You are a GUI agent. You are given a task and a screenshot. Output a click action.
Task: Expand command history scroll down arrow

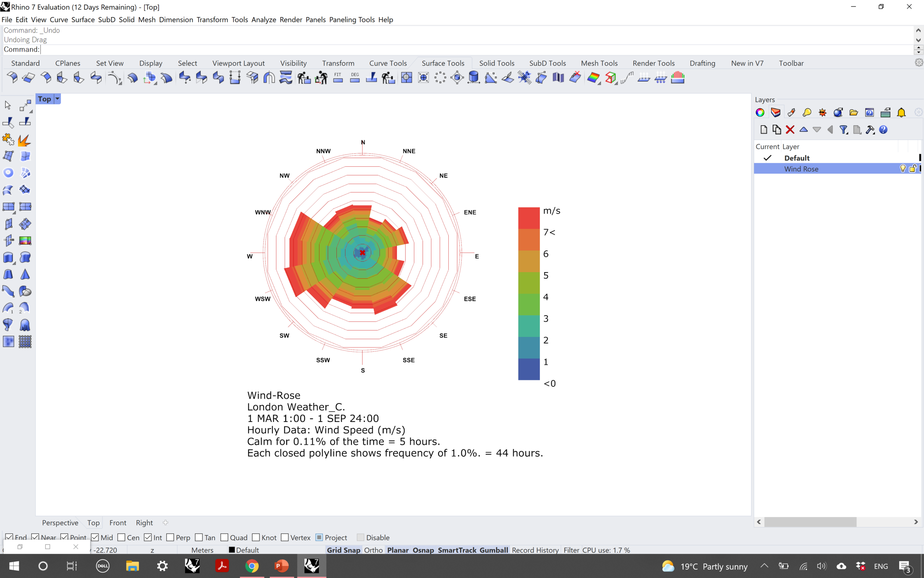tap(918, 40)
